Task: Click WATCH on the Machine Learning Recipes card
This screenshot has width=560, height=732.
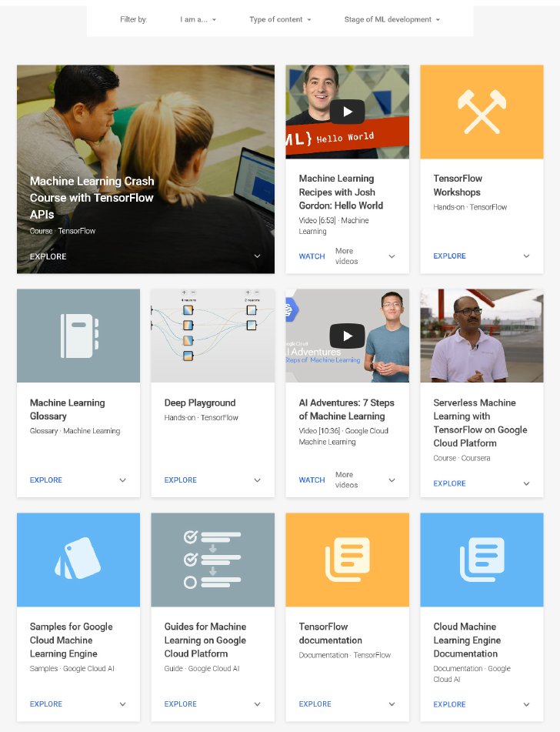Action: (x=312, y=256)
